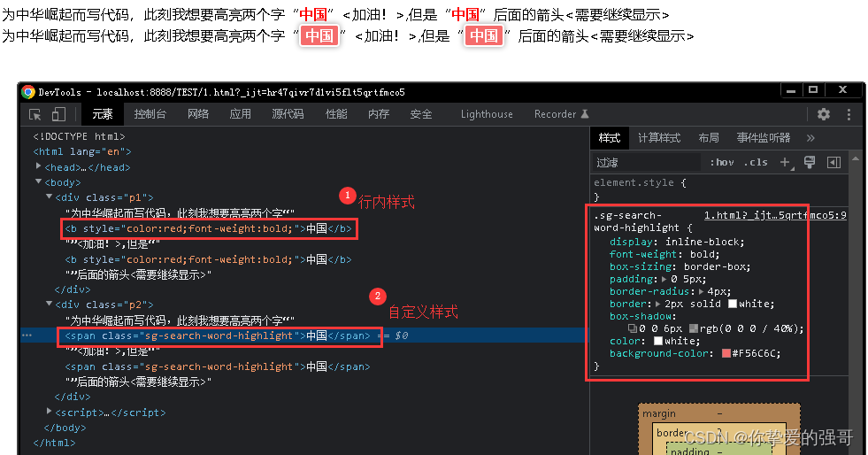The width and height of the screenshot is (868, 455).
Task: Edit the font-weight bold declaration in the styles pane
Action: coord(664,255)
